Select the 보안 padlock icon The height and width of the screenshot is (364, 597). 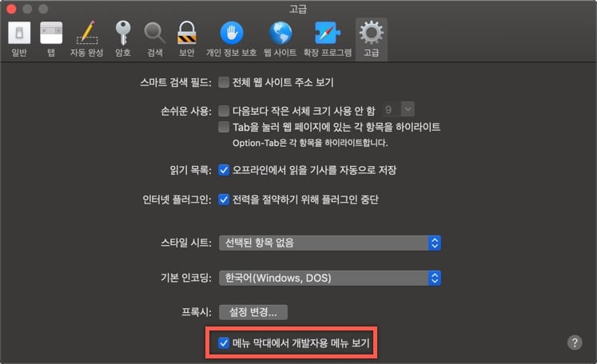186,39
